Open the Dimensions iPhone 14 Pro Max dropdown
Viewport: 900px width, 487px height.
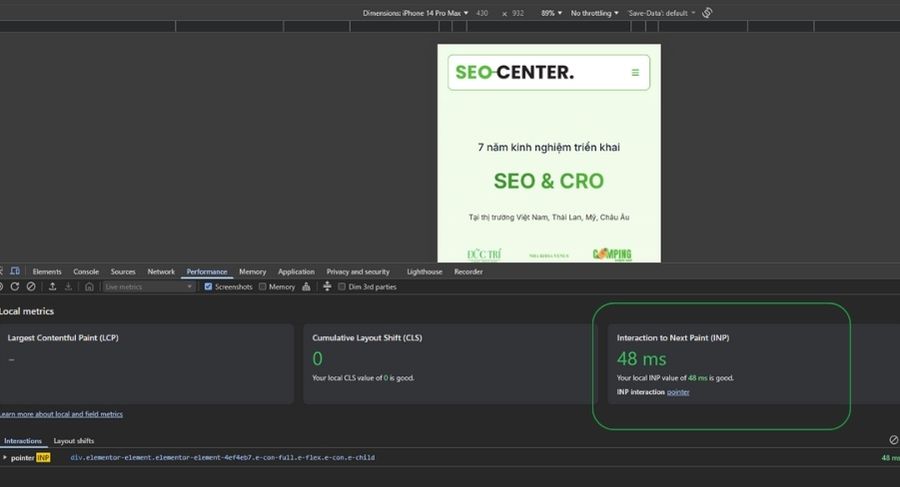416,13
